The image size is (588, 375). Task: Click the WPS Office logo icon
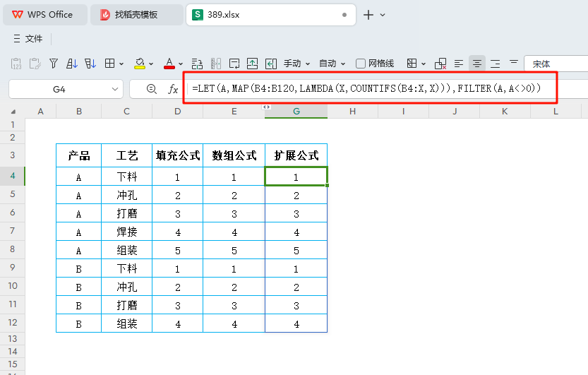pos(17,15)
